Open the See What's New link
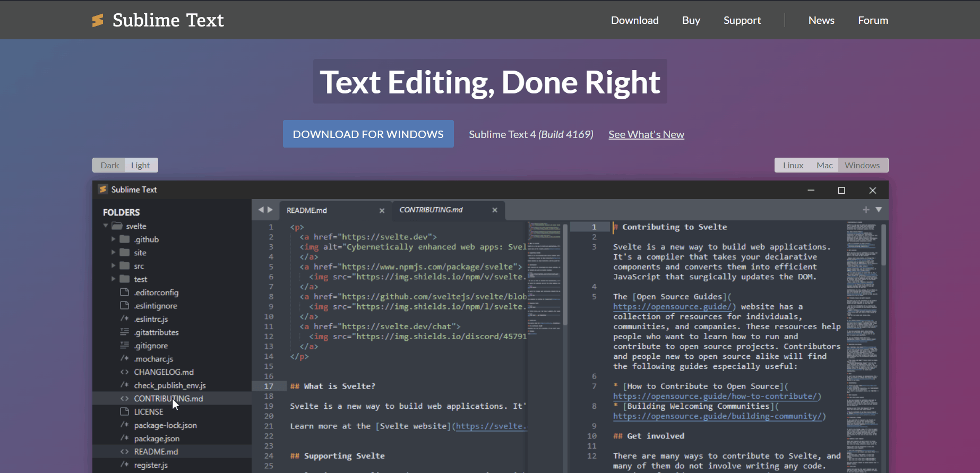Image resolution: width=980 pixels, height=473 pixels. point(646,134)
